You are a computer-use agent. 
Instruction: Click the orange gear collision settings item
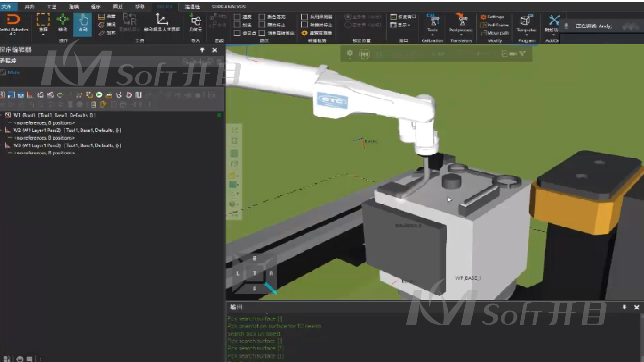pos(316,33)
